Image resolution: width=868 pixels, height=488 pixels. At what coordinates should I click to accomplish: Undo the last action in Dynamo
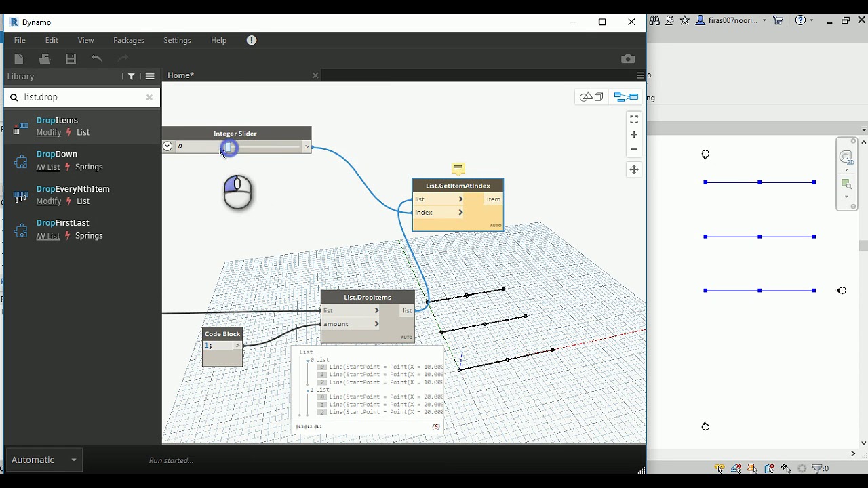[97, 59]
